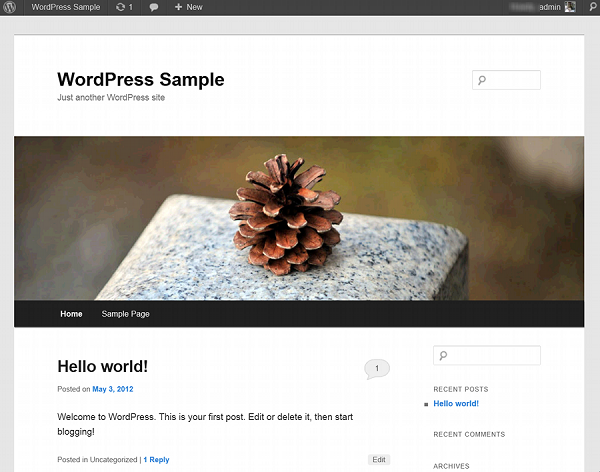Click the comment count bubble showing 1
This screenshot has height=472, width=600.
coord(377,369)
